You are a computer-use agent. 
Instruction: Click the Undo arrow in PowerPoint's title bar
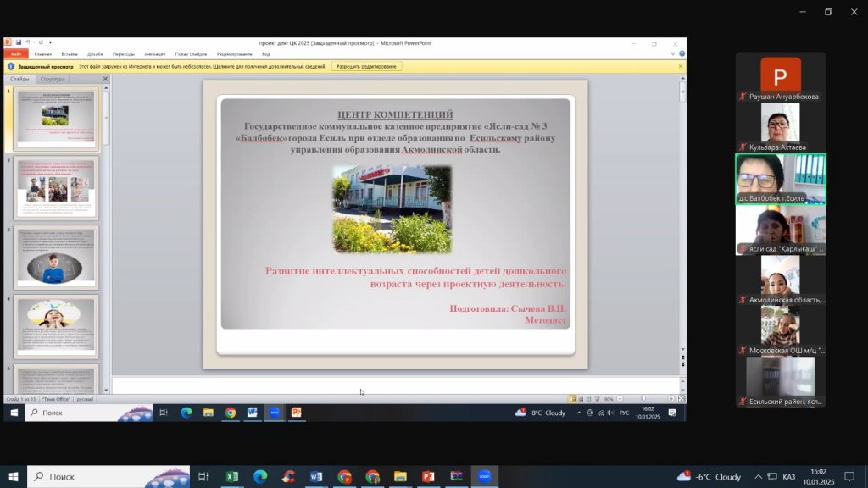pyautogui.click(x=27, y=42)
